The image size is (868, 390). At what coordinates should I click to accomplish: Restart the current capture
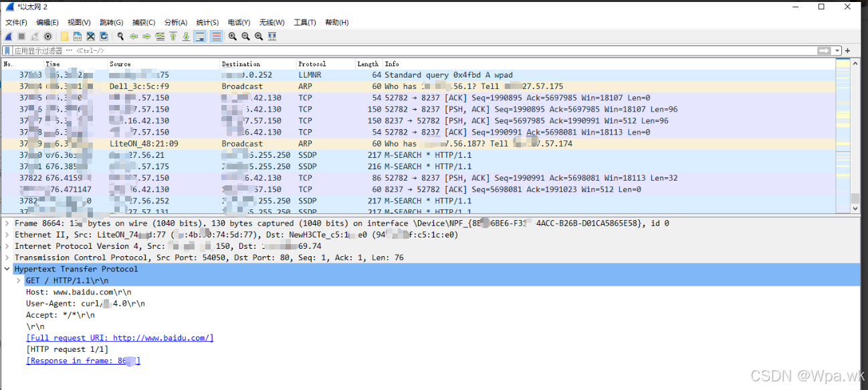point(35,36)
